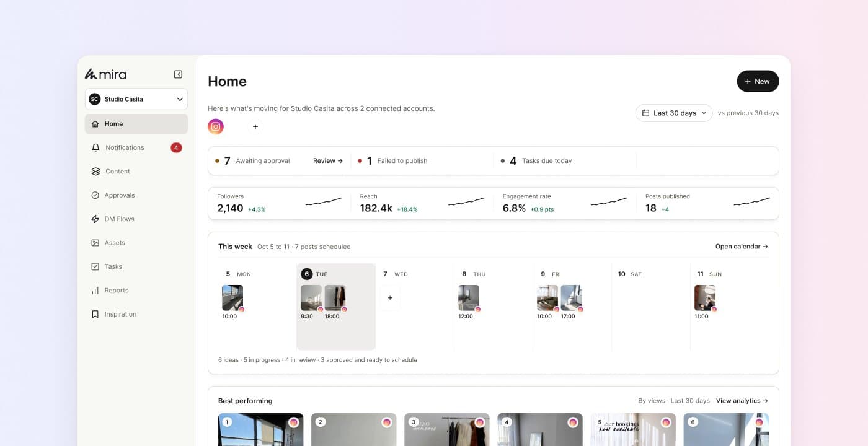Click View analytics link
Viewport: 868px width, 446px height.
point(742,401)
